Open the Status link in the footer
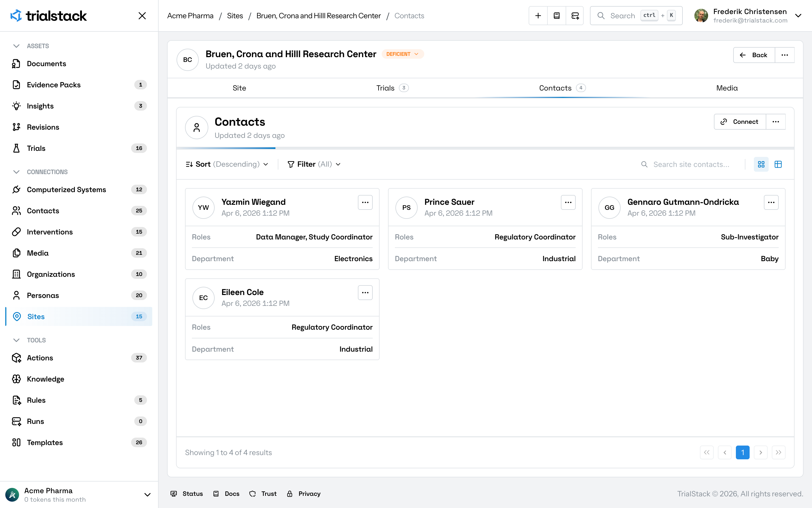Image resolution: width=812 pixels, height=508 pixels. point(187,494)
